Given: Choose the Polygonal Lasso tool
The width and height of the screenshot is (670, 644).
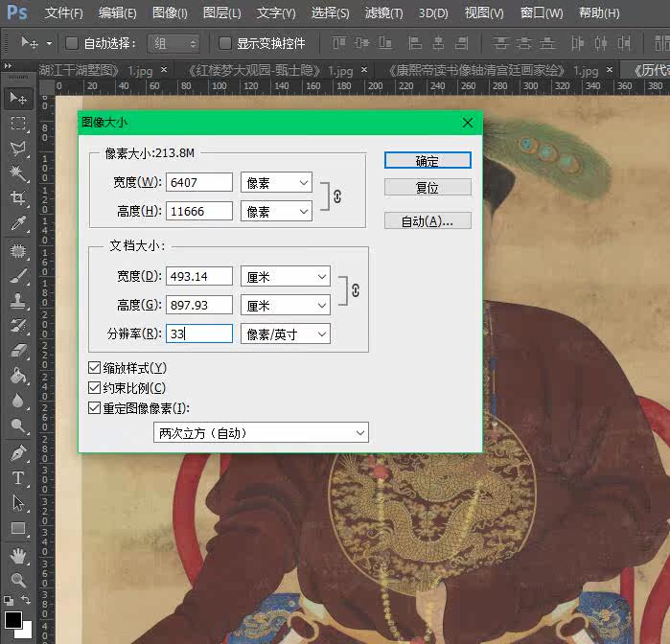Looking at the screenshot, I should [18, 149].
